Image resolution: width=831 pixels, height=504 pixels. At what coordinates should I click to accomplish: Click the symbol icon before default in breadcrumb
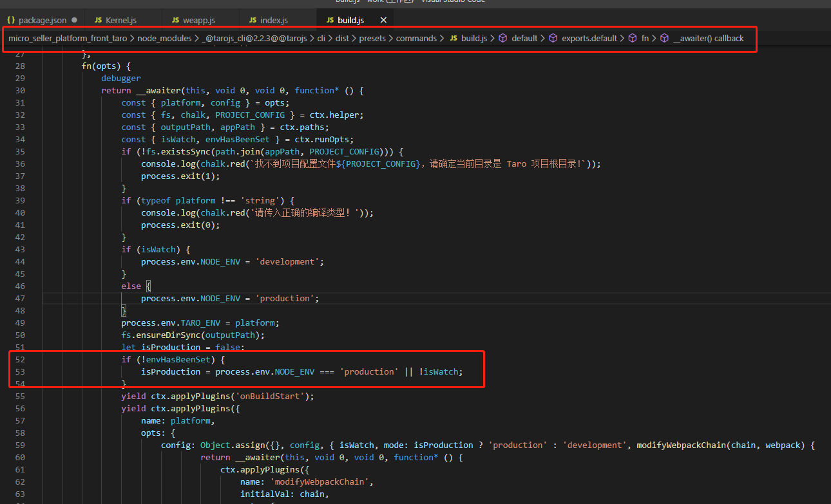(x=503, y=38)
